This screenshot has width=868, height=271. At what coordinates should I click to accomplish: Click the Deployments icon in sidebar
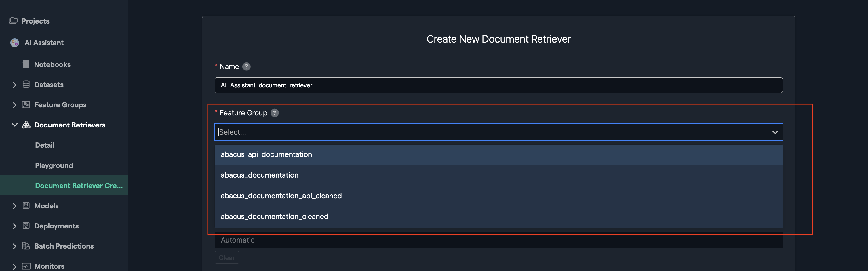pyautogui.click(x=26, y=226)
